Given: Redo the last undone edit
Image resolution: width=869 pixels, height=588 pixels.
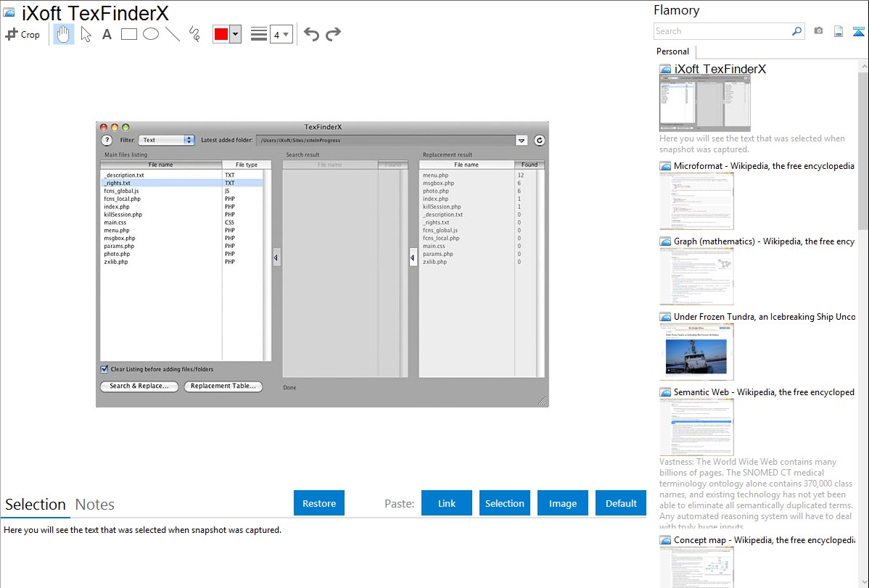Looking at the screenshot, I should 333,34.
